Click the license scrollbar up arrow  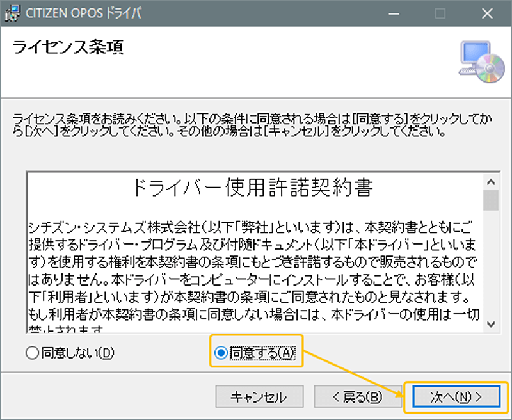pos(491,180)
